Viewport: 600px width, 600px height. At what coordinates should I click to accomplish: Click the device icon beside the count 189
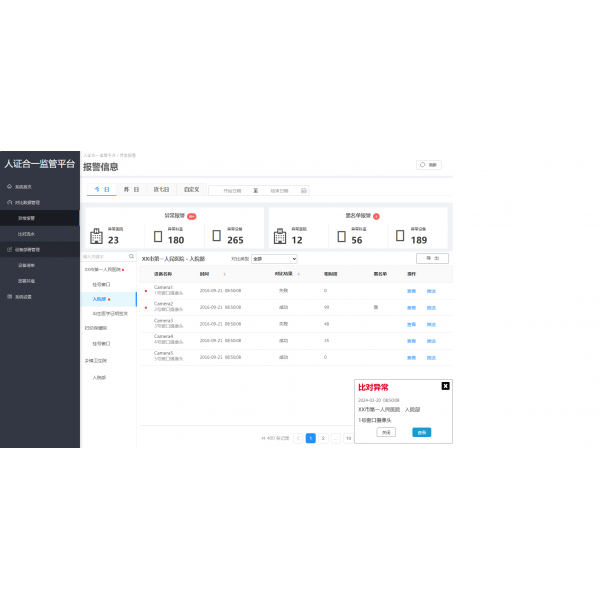click(400, 235)
